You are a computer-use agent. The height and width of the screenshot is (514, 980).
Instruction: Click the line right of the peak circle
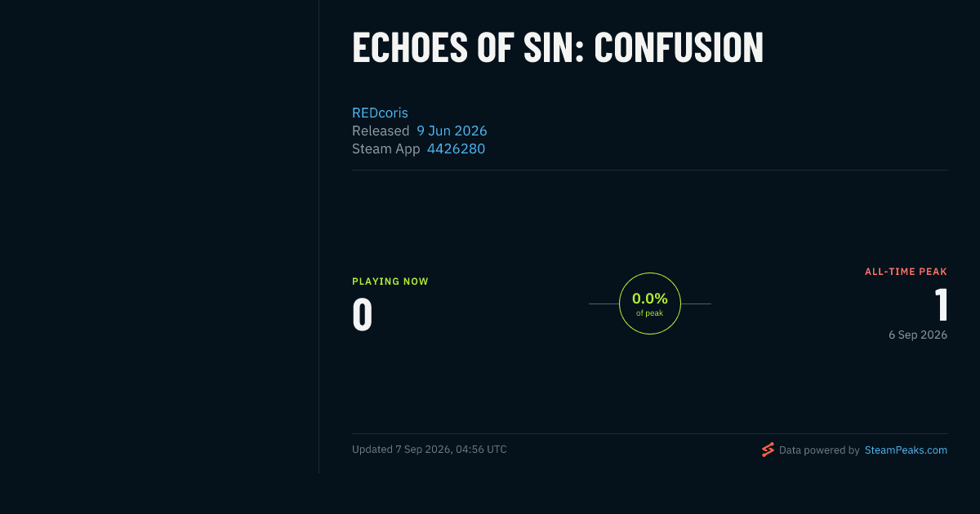(x=696, y=304)
